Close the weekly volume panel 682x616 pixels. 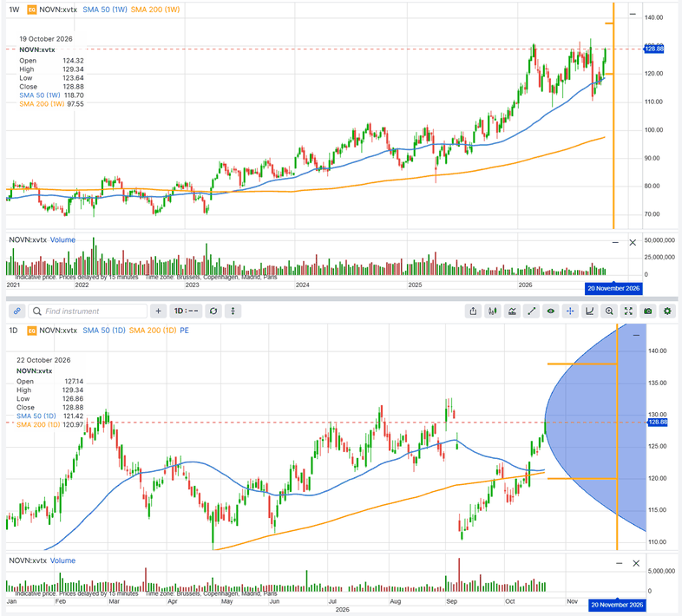tap(633, 242)
